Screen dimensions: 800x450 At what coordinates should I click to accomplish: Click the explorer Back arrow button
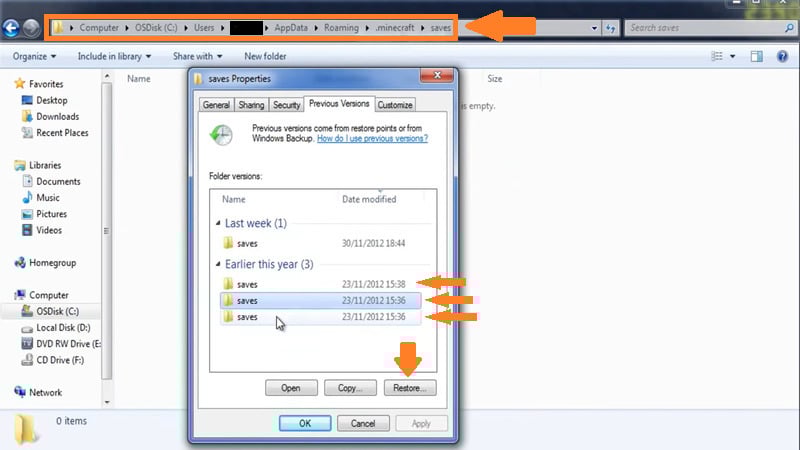12,29
